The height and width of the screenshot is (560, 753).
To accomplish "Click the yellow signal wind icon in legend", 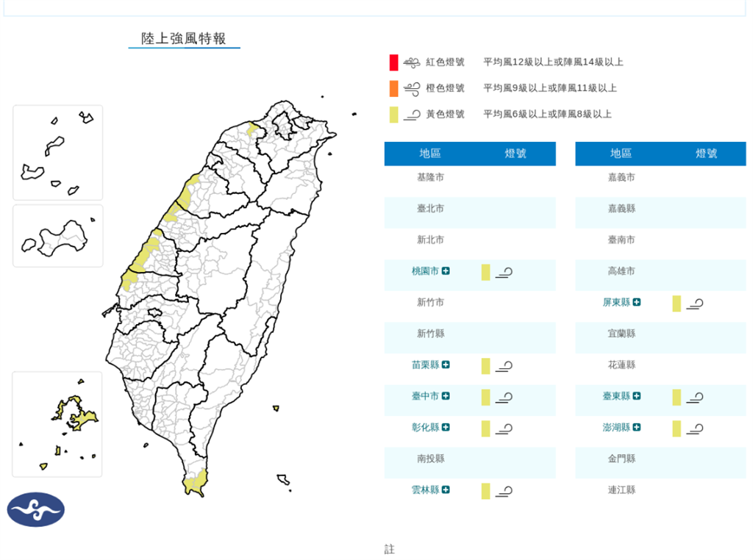I will [412, 114].
